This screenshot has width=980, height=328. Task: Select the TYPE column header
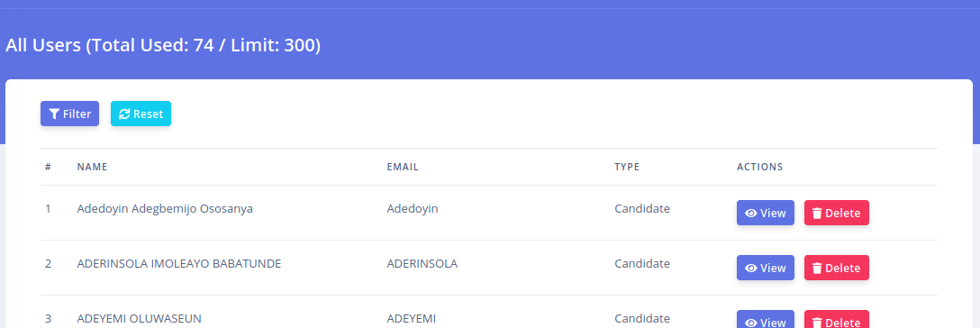(x=627, y=167)
